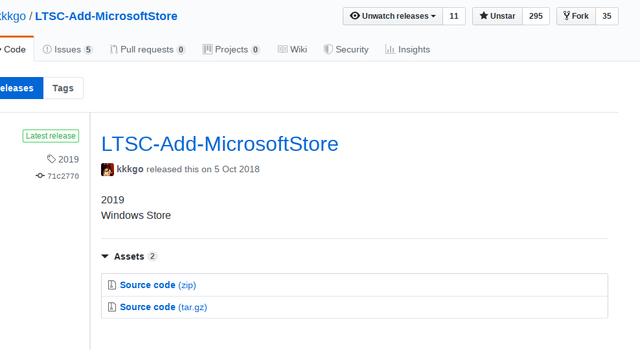
Task: Click the Issues circle icon
Action: tap(47, 49)
